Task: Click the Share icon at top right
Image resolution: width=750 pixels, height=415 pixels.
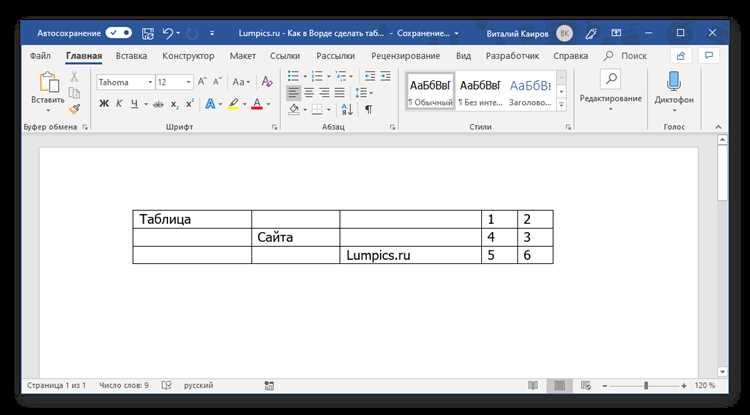Action: (681, 56)
